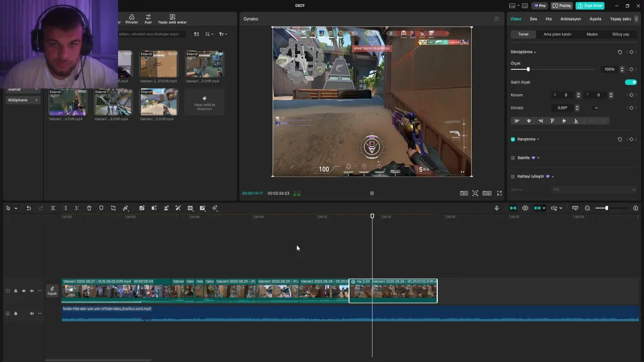Click the Yapay zekâ ile oluşturun card

[204, 102]
